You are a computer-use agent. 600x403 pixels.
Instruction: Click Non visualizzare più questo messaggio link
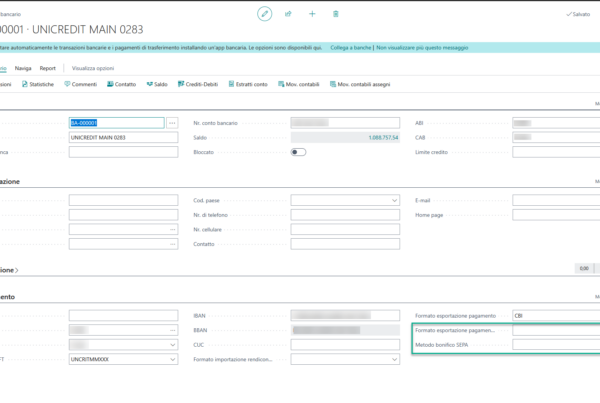point(422,47)
